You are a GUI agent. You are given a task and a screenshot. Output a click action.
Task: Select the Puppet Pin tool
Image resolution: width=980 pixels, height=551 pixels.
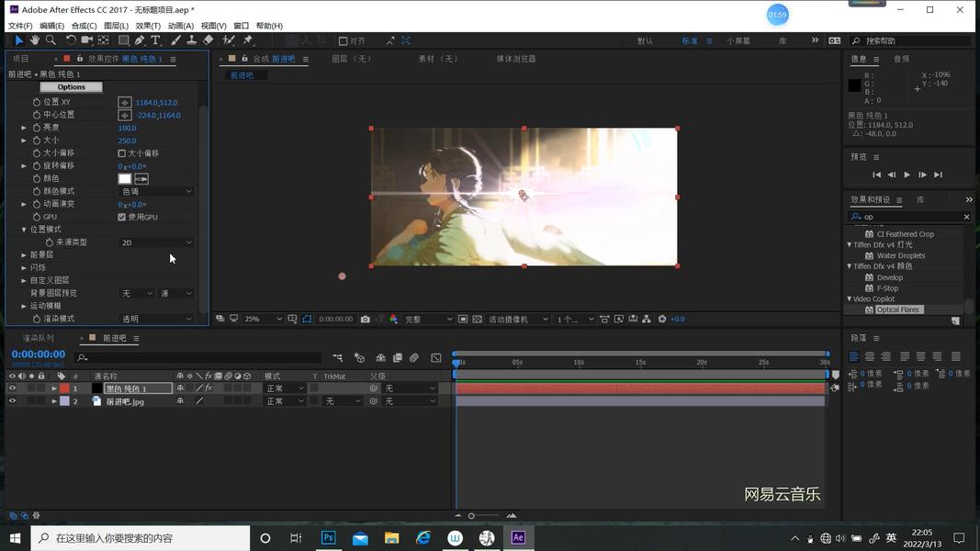[248, 40]
